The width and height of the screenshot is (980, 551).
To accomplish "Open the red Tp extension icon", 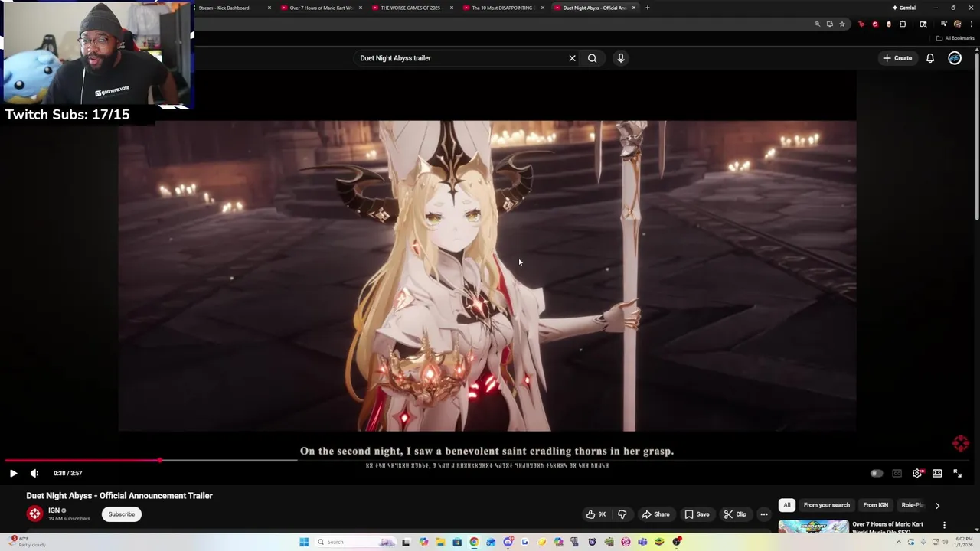I will tap(861, 24).
